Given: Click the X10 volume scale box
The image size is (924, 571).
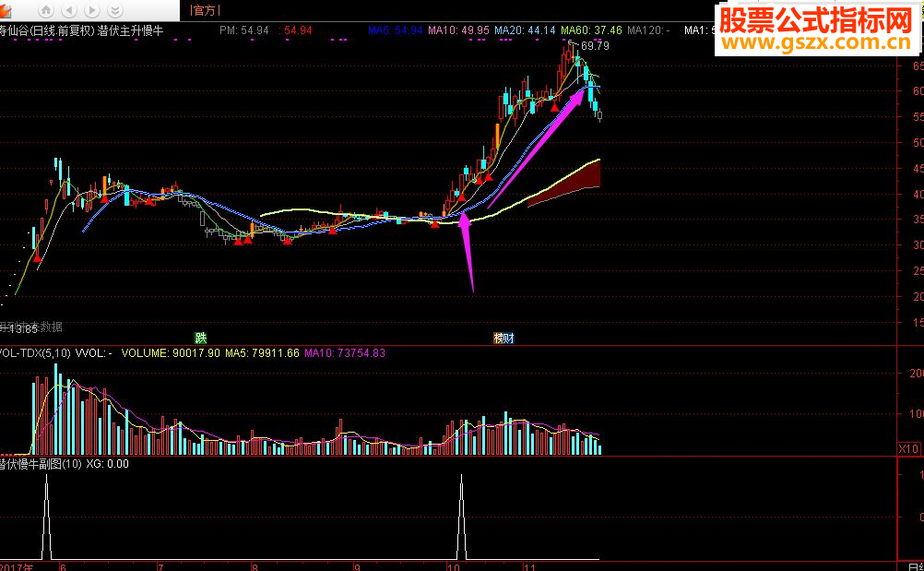Looking at the screenshot, I should 908,449.
